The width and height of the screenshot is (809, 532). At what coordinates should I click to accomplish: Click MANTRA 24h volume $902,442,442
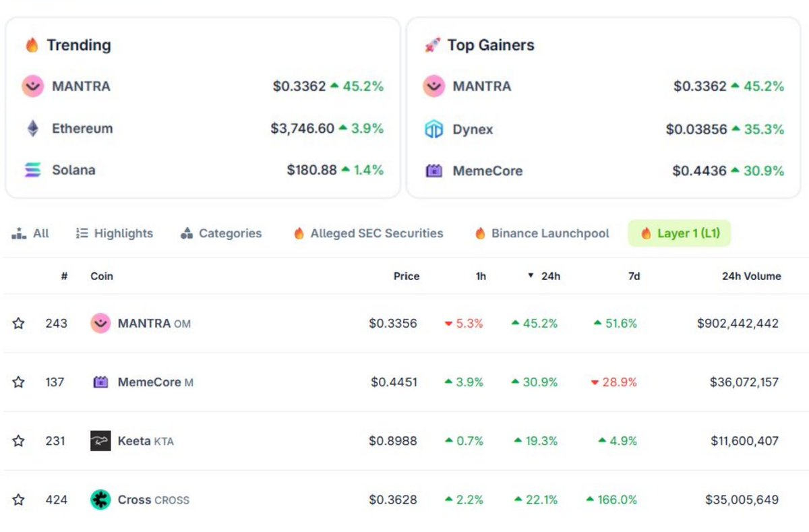pos(738,324)
